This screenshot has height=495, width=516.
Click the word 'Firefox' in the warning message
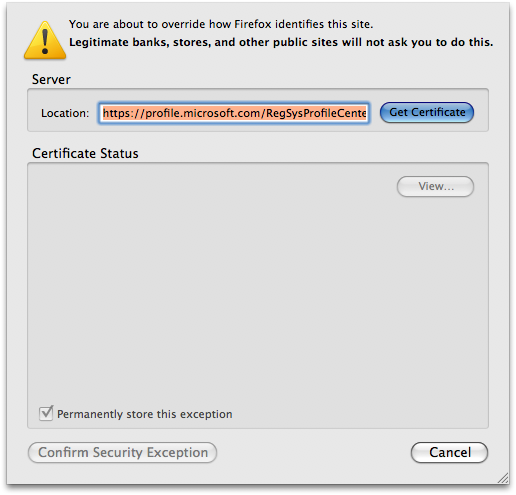[x=253, y=24]
